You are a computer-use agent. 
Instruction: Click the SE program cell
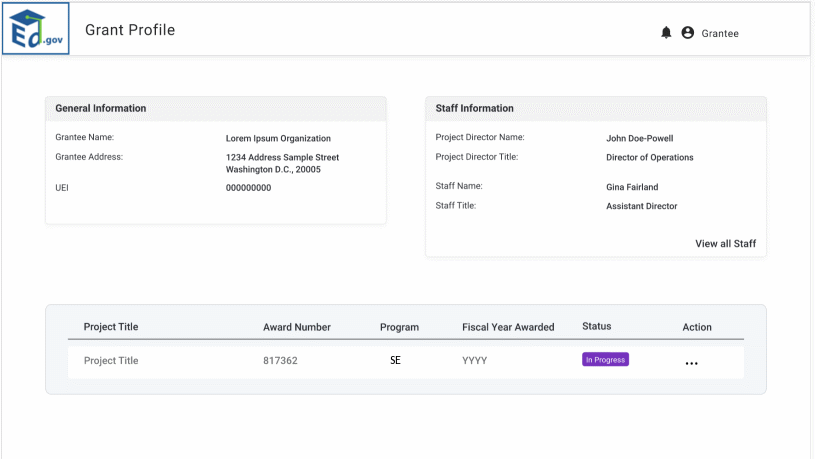(395, 361)
